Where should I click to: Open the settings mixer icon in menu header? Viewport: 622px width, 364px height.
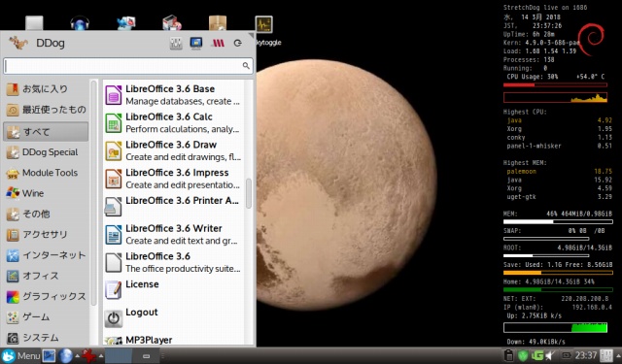(x=176, y=43)
